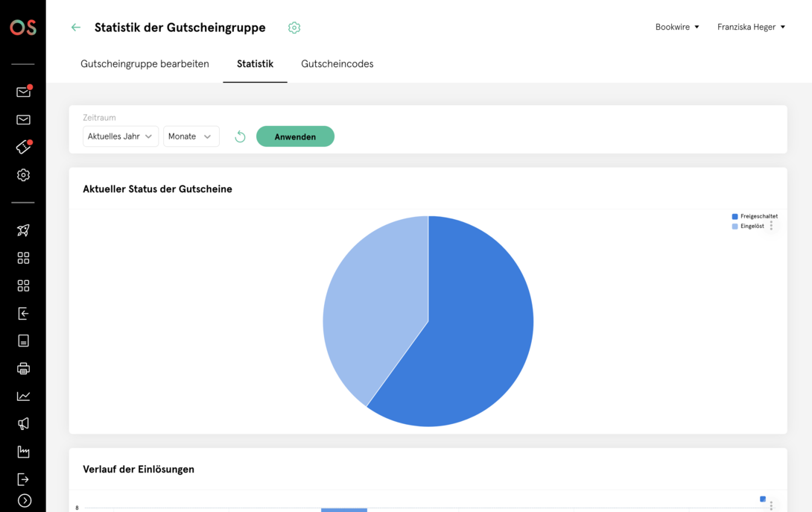This screenshot has height=512, width=812.
Task: Open the Monate dropdown
Action: [x=191, y=136]
